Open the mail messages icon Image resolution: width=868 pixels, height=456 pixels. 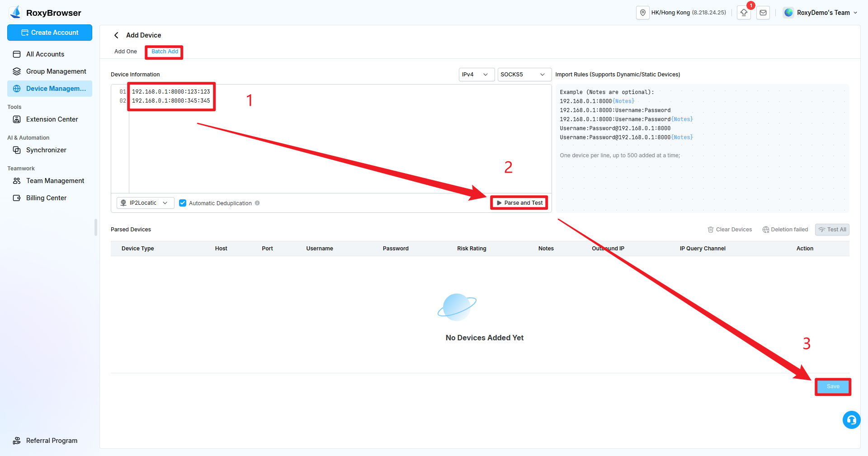tap(763, 13)
